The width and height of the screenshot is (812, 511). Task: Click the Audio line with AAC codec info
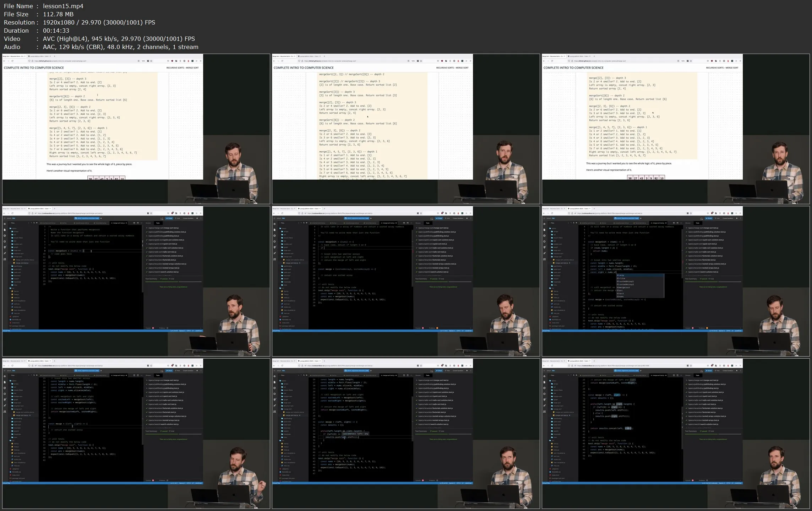coord(101,47)
